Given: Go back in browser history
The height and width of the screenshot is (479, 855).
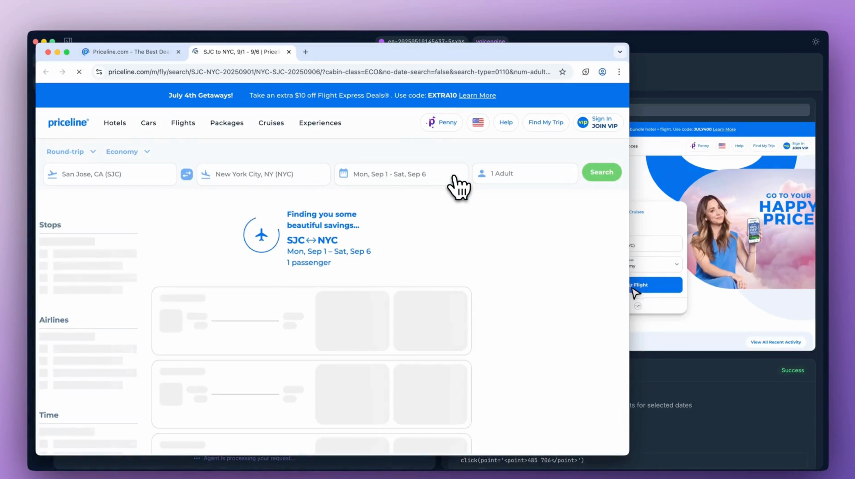Looking at the screenshot, I should point(46,71).
